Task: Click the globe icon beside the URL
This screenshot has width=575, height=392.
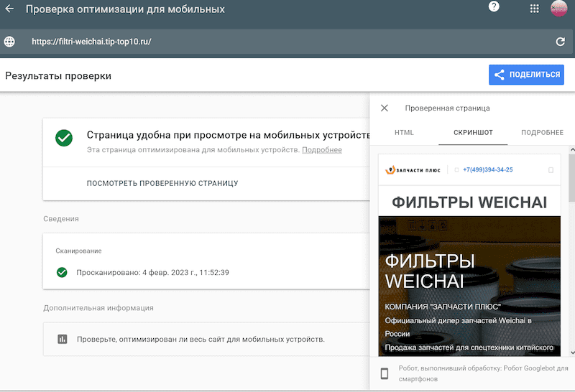Action: point(9,42)
